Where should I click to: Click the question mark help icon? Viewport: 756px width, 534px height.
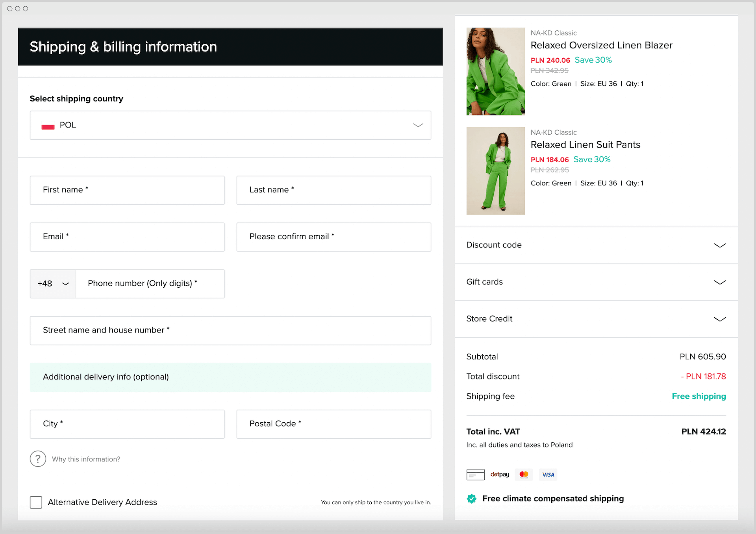[x=38, y=459]
